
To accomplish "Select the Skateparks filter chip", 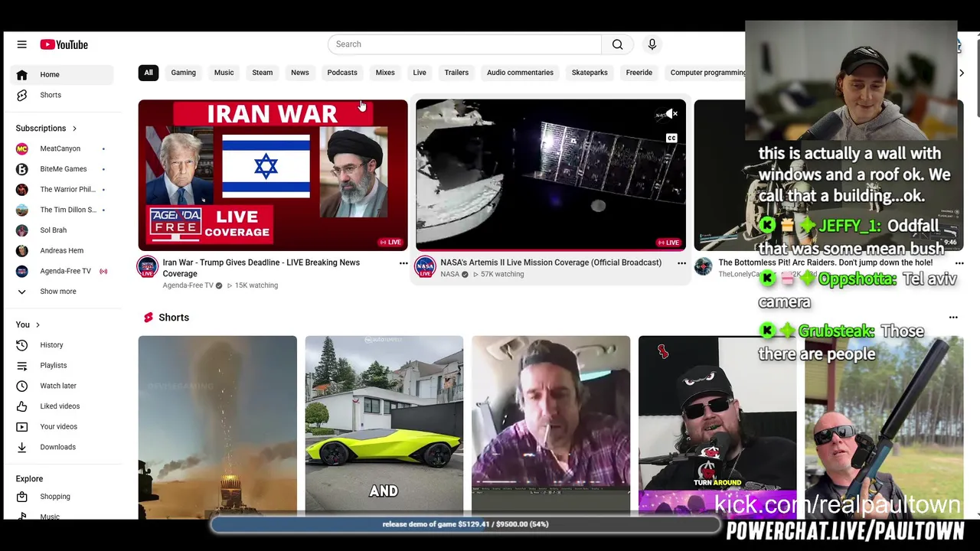I will [x=590, y=73].
